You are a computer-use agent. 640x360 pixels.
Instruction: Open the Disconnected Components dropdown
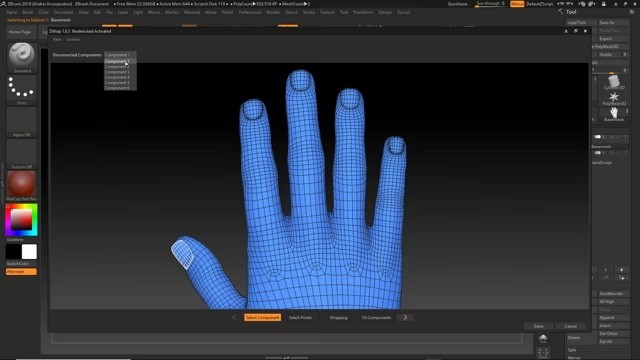pyautogui.click(x=120, y=55)
